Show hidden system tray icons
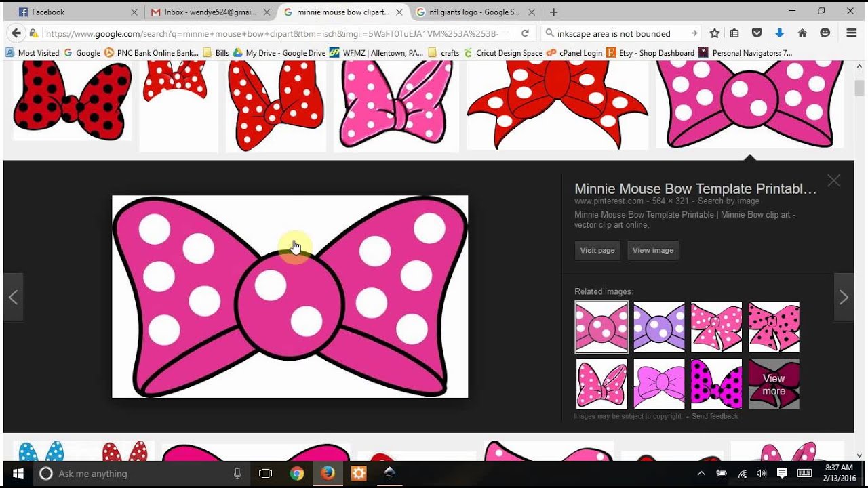The width and height of the screenshot is (868, 488). point(701,473)
